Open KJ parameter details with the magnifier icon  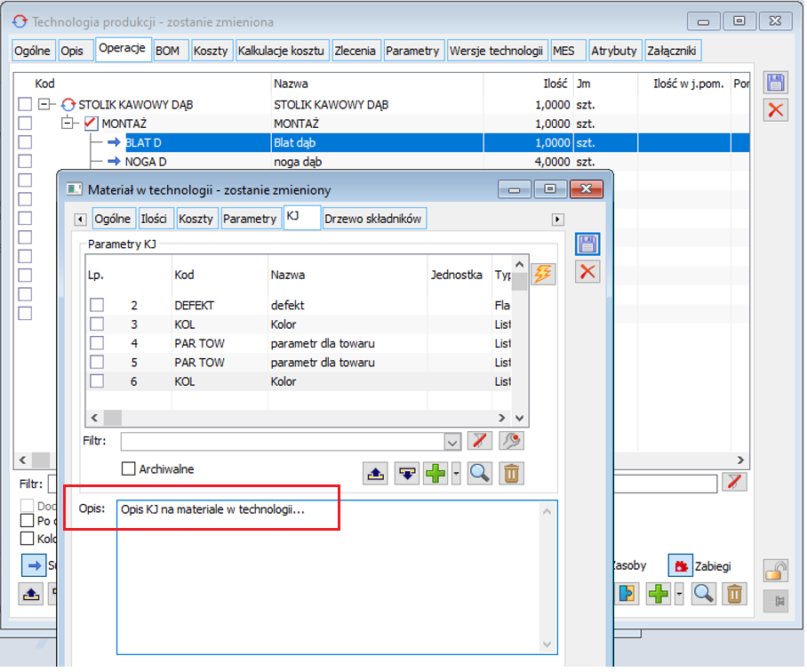click(480, 474)
